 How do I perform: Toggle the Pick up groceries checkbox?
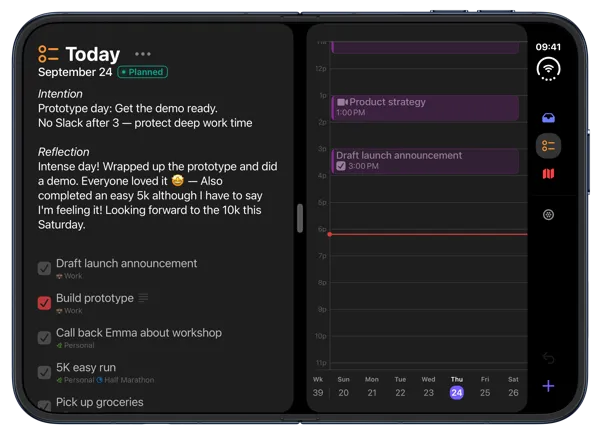pos(44,406)
